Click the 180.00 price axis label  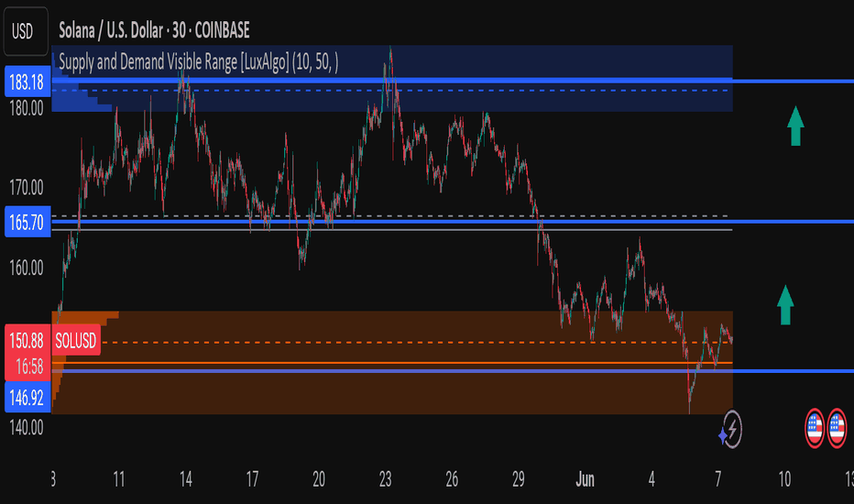point(27,108)
